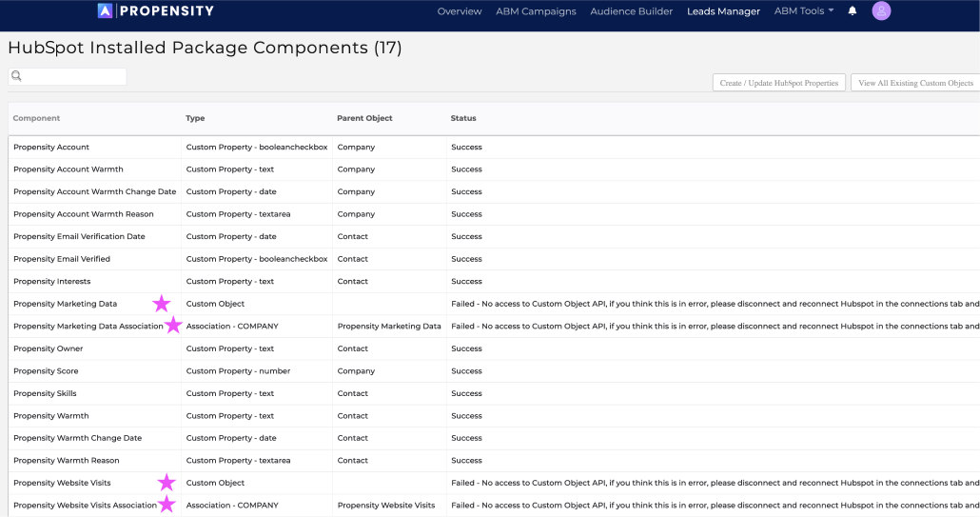Screen dimensions: 980x517
Task: Click Association - COMPANY in Marketing Data Association row
Action: pos(232,327)
